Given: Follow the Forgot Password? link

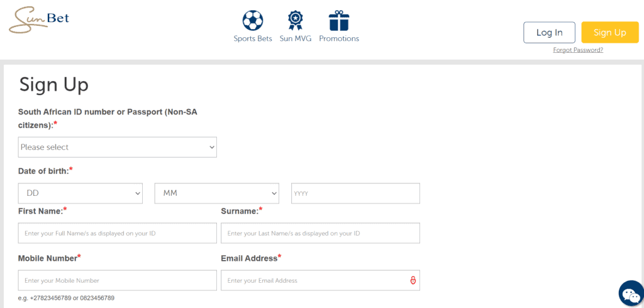Looking at the screenshot, I should (x=578, y=50).
